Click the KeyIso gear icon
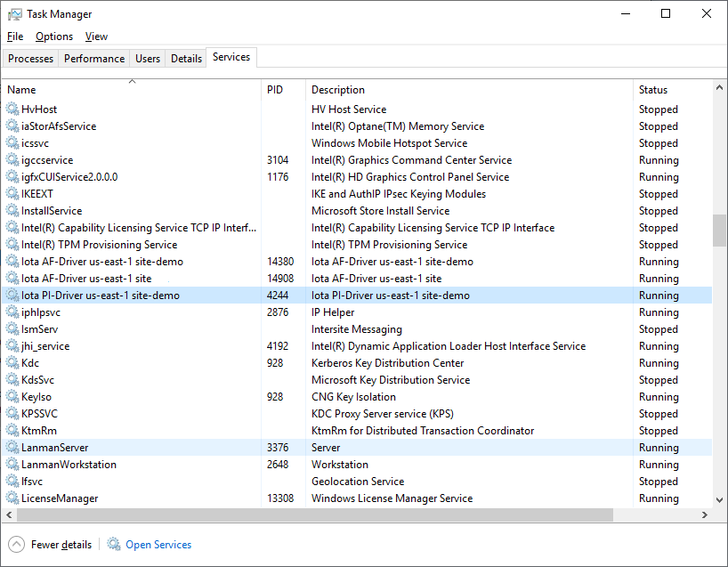The width and height of the screenshot is (728, 567). click(12, 397)
